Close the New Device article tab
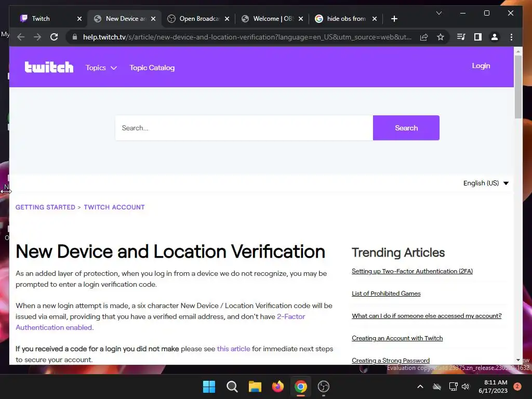The width and height of the screenshot is (532, 399). click(153, 19)
